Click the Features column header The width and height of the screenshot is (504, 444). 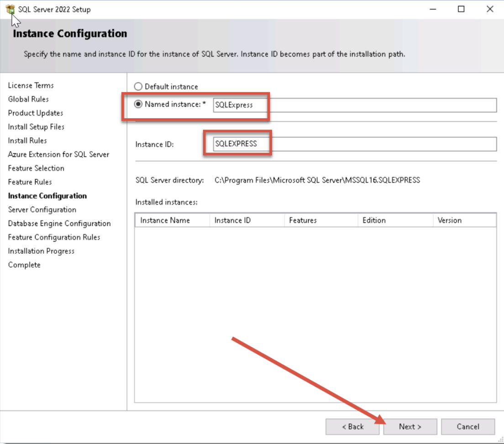coord(321,220)
